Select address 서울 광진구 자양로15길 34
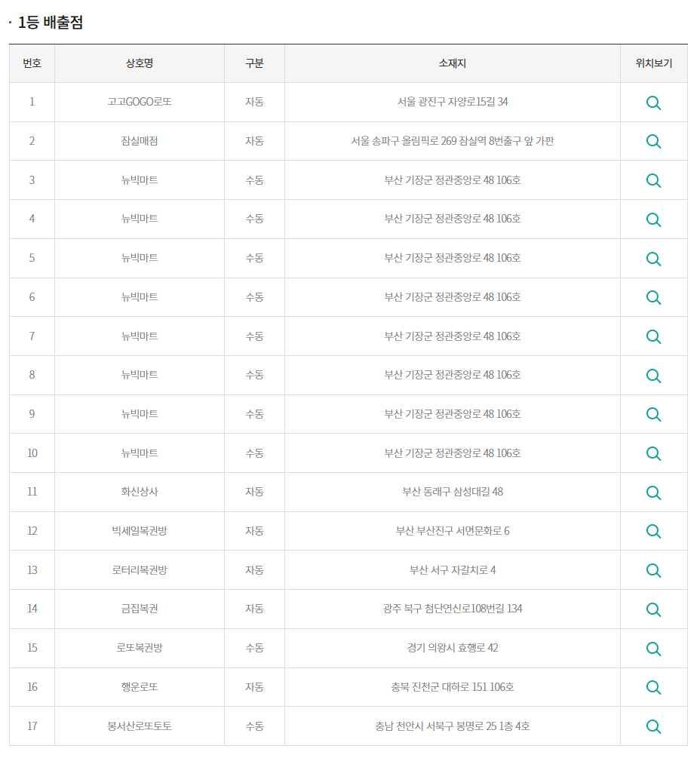700x758 pixels. tap(453, 102)
